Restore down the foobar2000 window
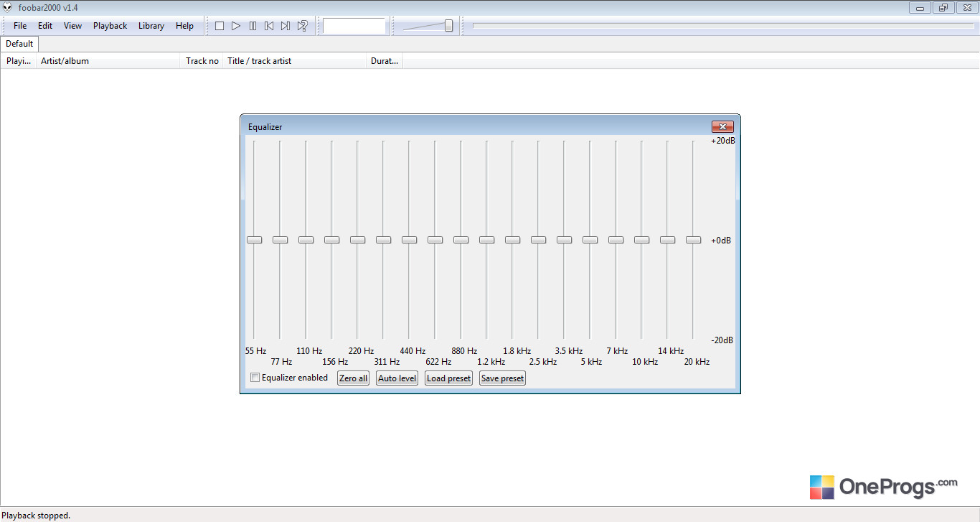The image size is (980, 522). coord(943,8)
